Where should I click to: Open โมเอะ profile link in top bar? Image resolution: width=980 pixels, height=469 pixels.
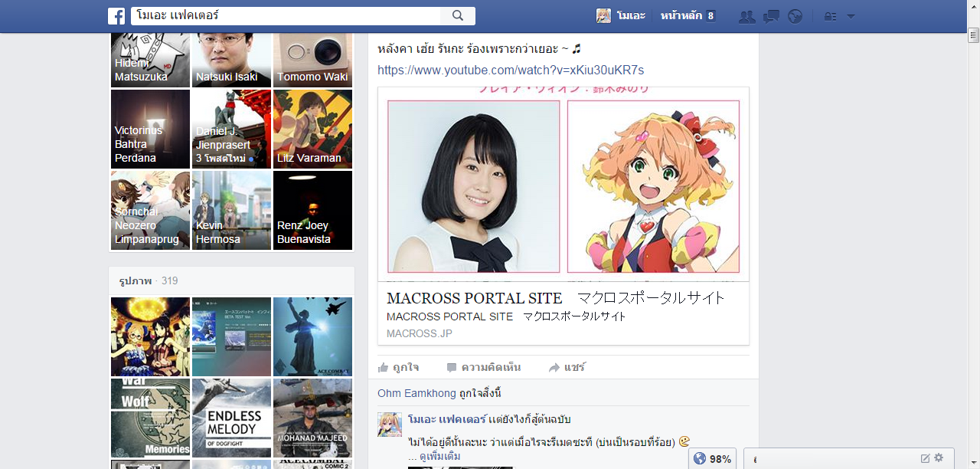[x=631, y=16]
